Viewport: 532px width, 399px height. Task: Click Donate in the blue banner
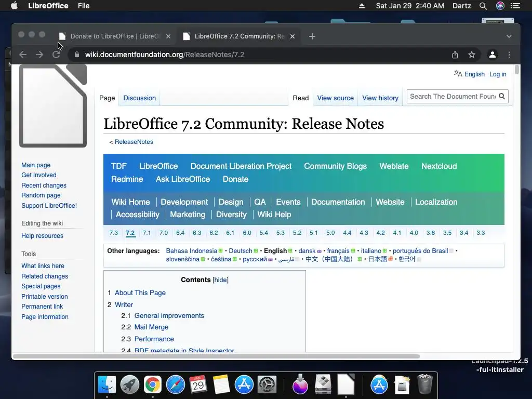235,179
